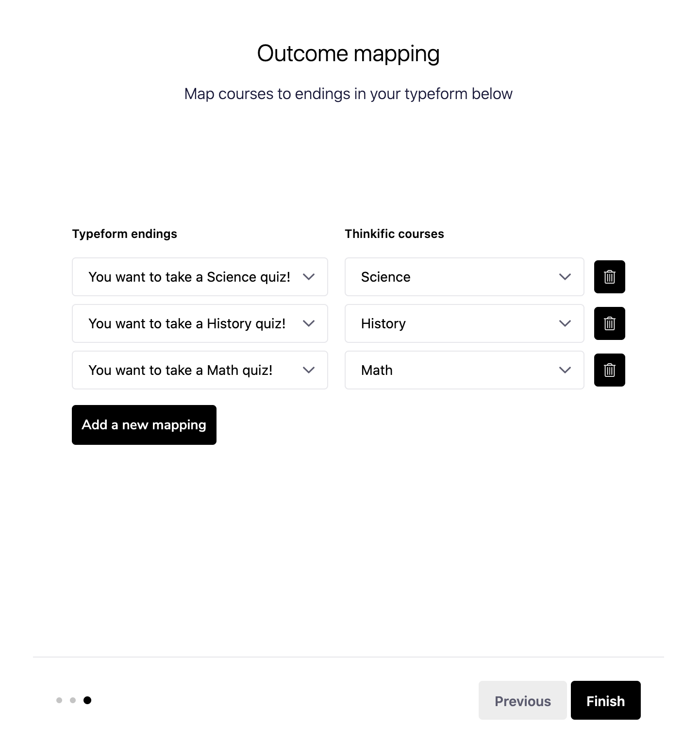Remove the History mapping using the trash icon
700x743 pixels.
[609, 323]
